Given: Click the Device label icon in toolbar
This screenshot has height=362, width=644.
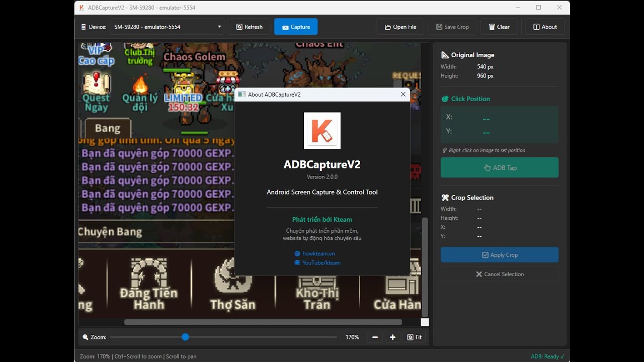Looking at the screenshot, I should (x=84, y=27).
